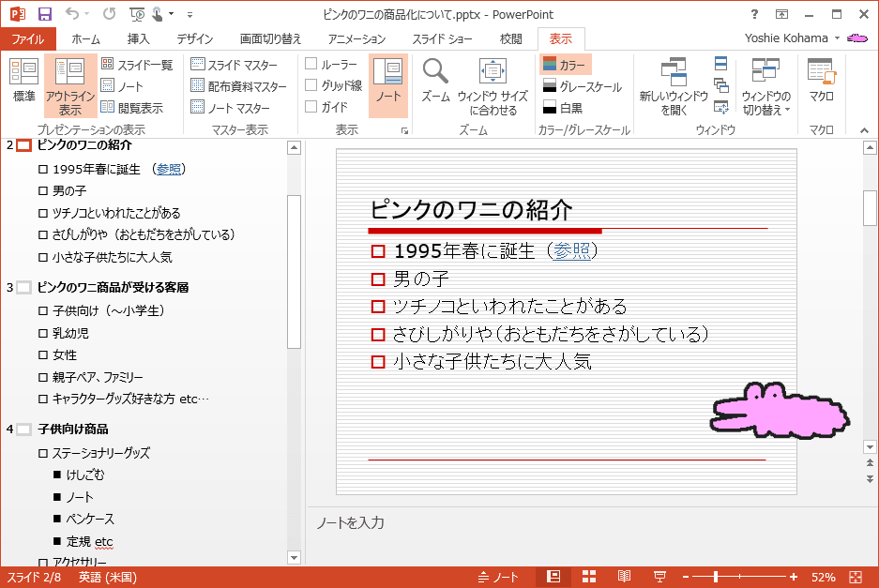Select グレースケール grayscale mode
Image resolution: width=879 pixels, height=588 pixels.
[x=583, y=86]
